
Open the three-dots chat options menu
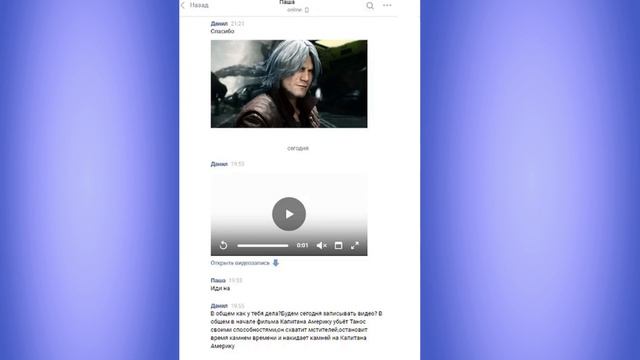pyautogui.click(x=387, y=5)
